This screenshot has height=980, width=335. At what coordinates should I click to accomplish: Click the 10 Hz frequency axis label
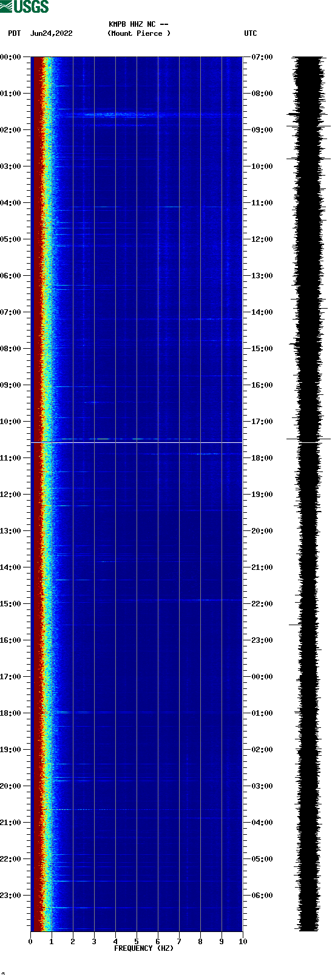click(x=243, y=942)
